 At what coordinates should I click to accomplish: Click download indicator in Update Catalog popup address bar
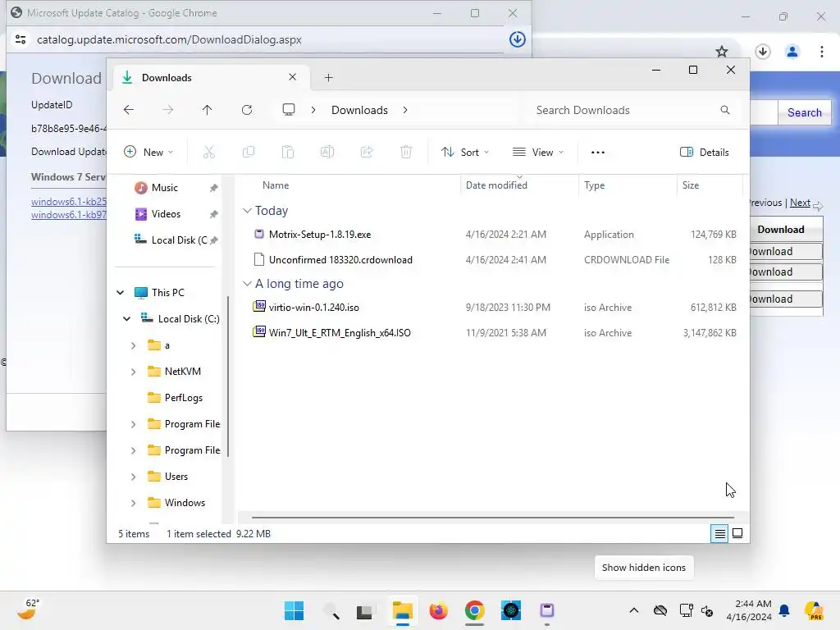pos(517,39)
